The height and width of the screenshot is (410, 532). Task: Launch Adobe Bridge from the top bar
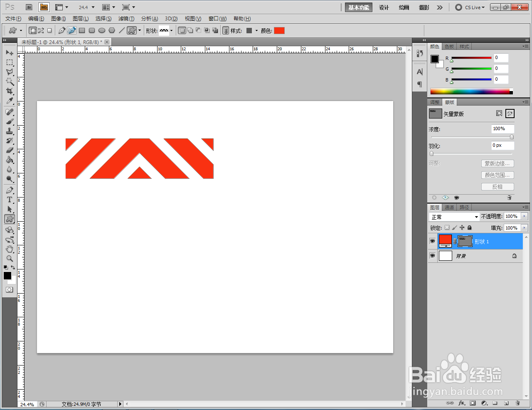[29, 7]
